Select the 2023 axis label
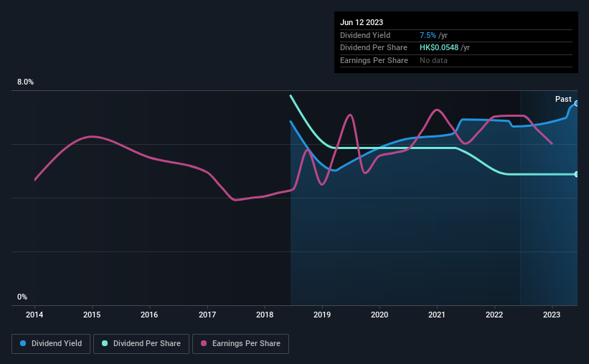 coord(552,315)
